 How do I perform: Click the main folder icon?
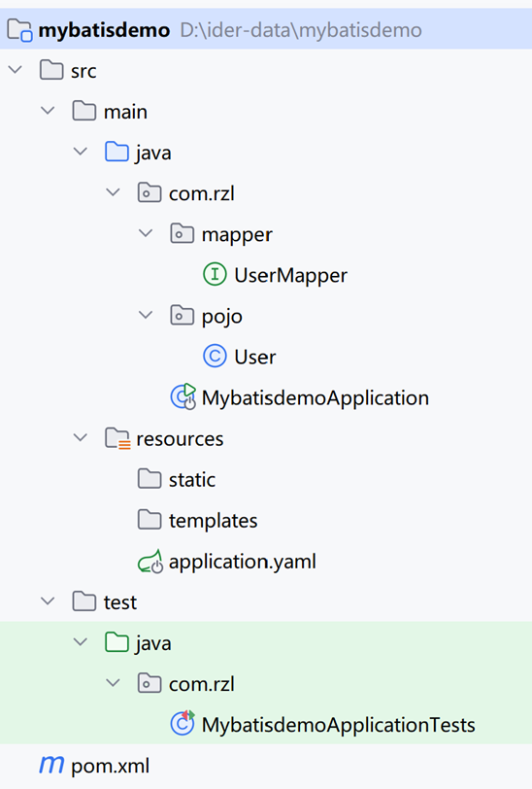click(83, 111)
